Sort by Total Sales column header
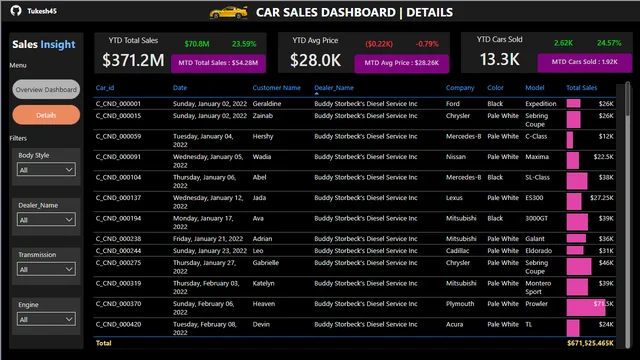This screenshot has width=640, height=360. 581,88
